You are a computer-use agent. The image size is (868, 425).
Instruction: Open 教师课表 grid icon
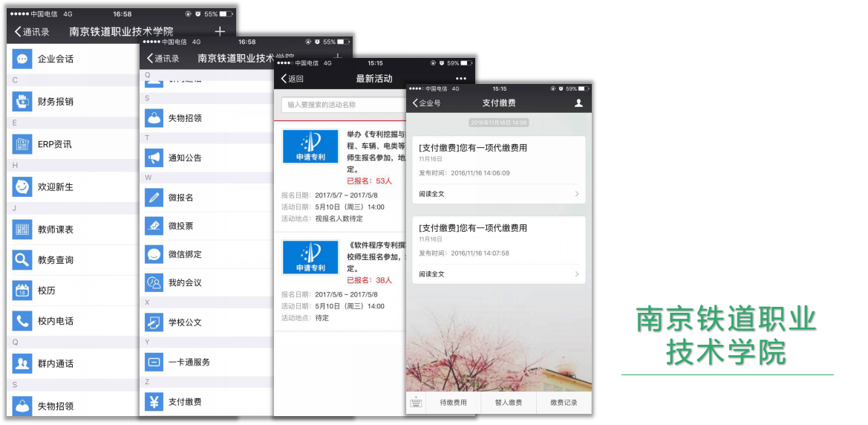click(22, 230)
